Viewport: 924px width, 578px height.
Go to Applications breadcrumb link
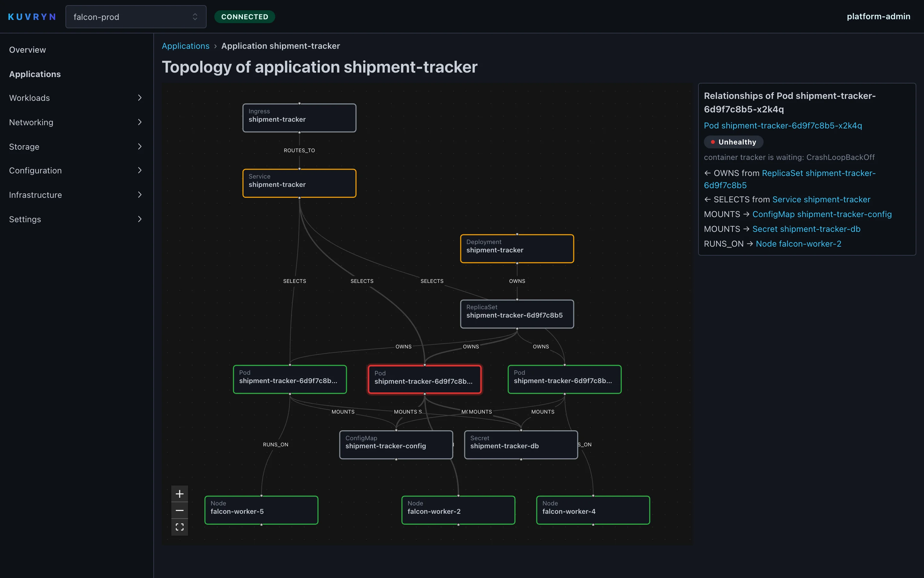pos(185,46)
